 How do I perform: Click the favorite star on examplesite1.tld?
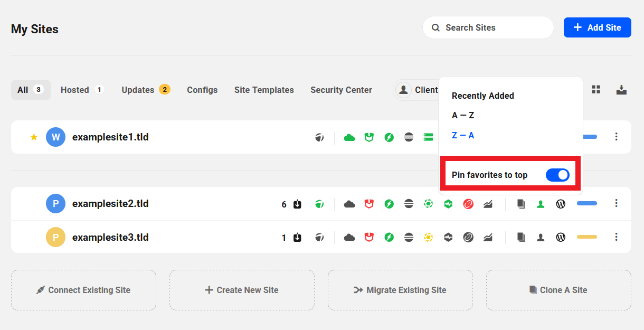tap(34, 137)
